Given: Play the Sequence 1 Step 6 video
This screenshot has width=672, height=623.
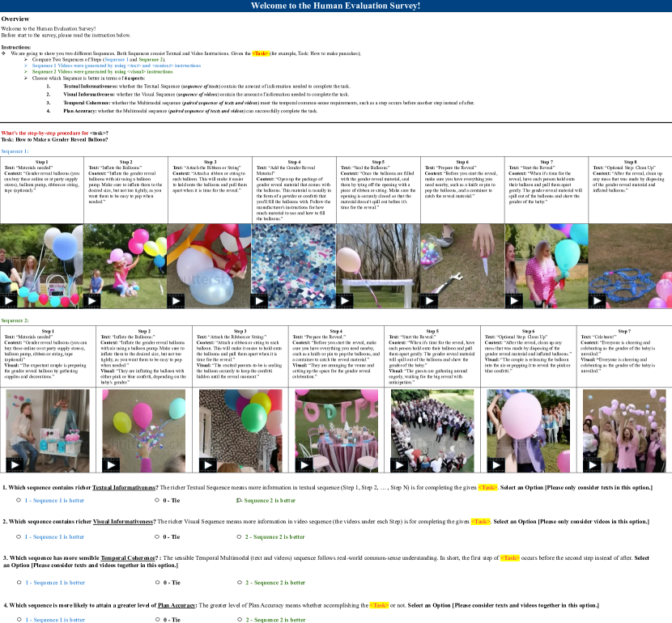Looking at the screenshot, I should [x=429, y=300].
